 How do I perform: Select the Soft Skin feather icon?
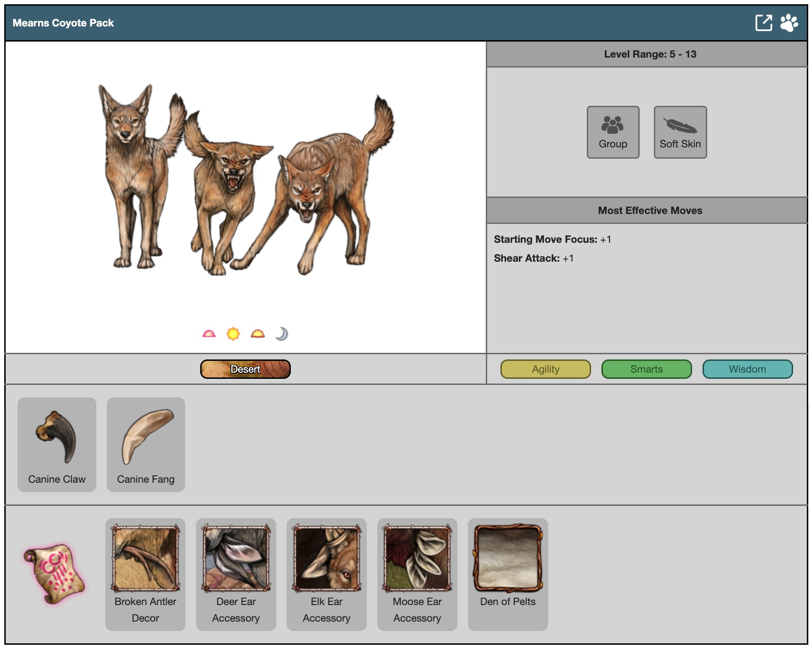(x=680, y=132)
